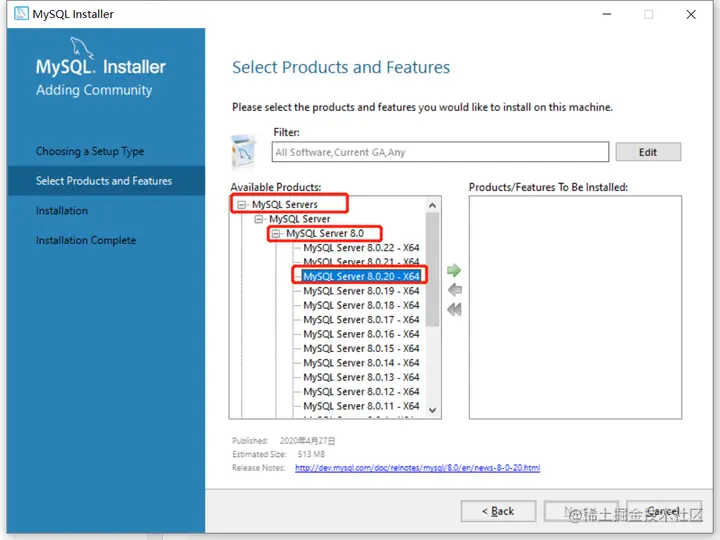The width and height of the screenshot is (720, 540).
Task: Collapse the MySQL Server 8.0 node
Action: pyautogui.click(x=276, y=234)
